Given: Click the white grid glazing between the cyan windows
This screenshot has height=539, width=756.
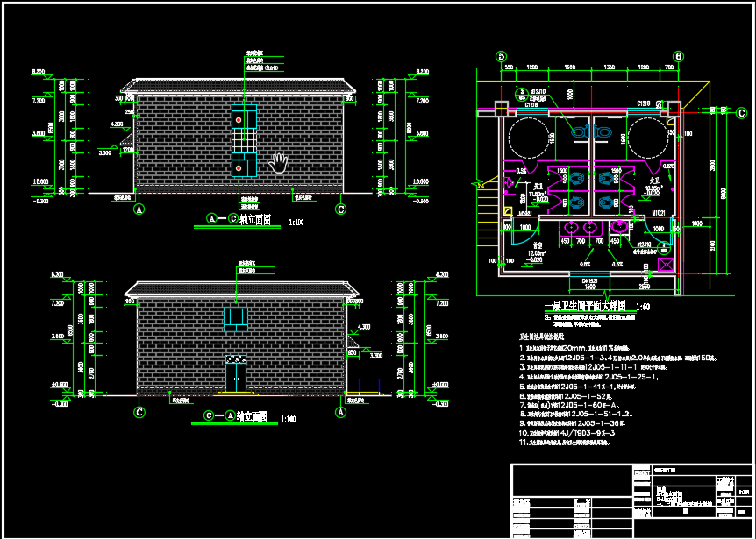Looking at the screenshot, I should click(x=244, y=141).
